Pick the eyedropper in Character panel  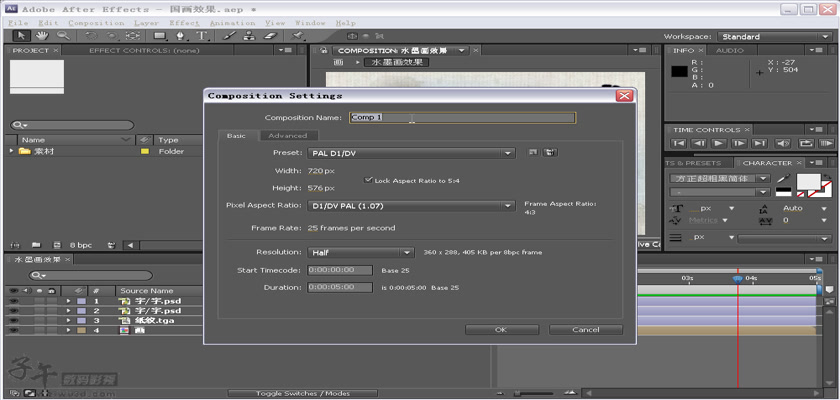(x=783, y=178)
